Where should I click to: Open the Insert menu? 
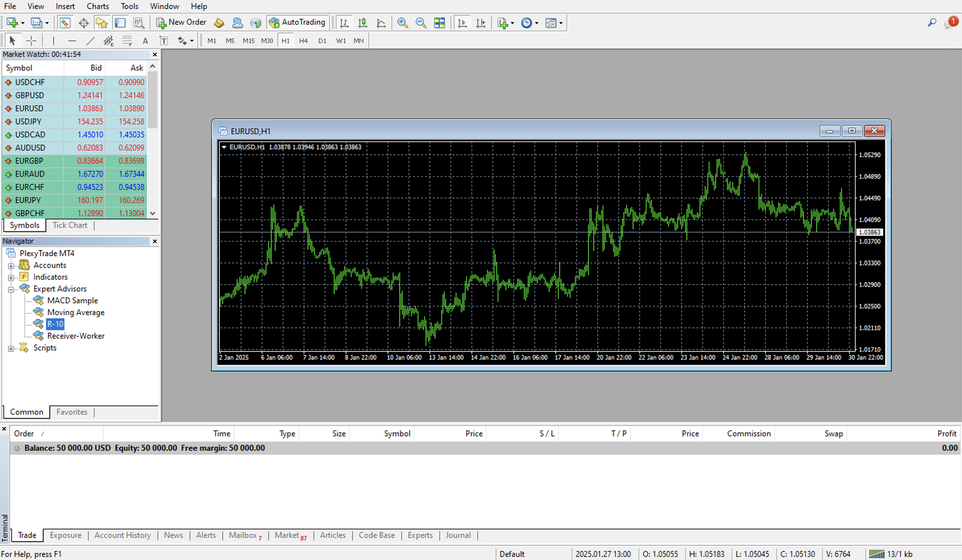point(65,6)
